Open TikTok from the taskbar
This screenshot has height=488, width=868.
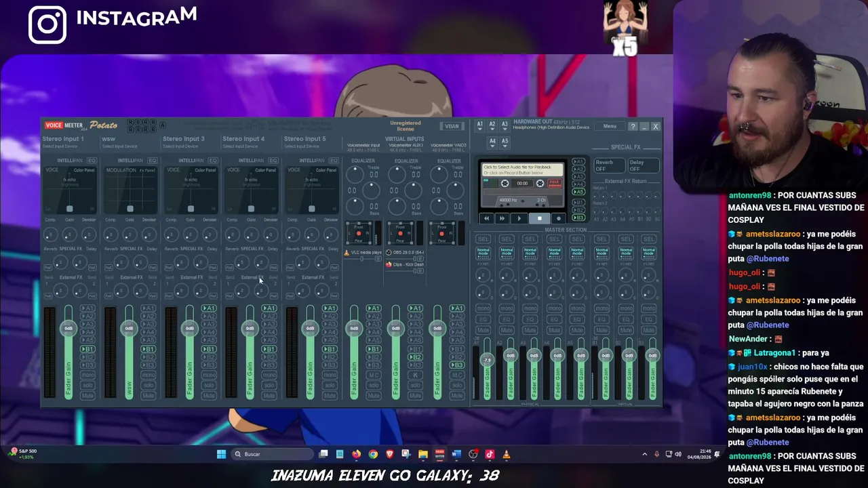coord(489,454)
